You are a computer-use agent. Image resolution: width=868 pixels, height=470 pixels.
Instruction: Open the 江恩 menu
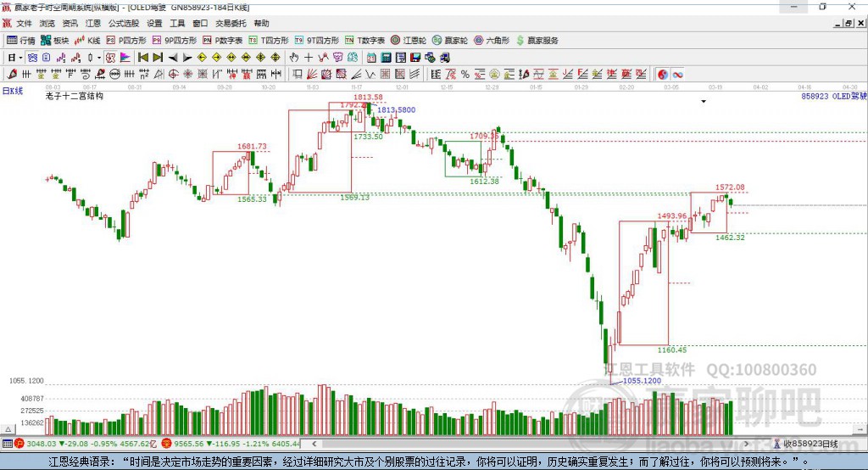click(x=93, y=23)
